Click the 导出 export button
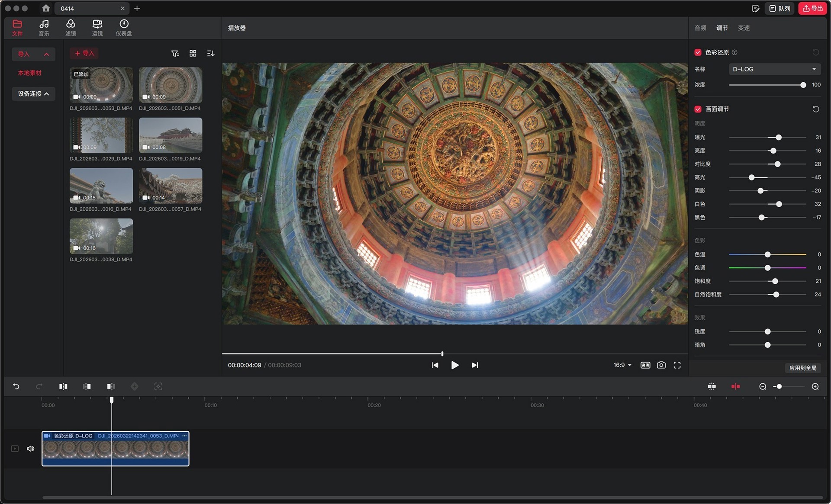Viewport: 831px width, 504px height. [812, 8]
